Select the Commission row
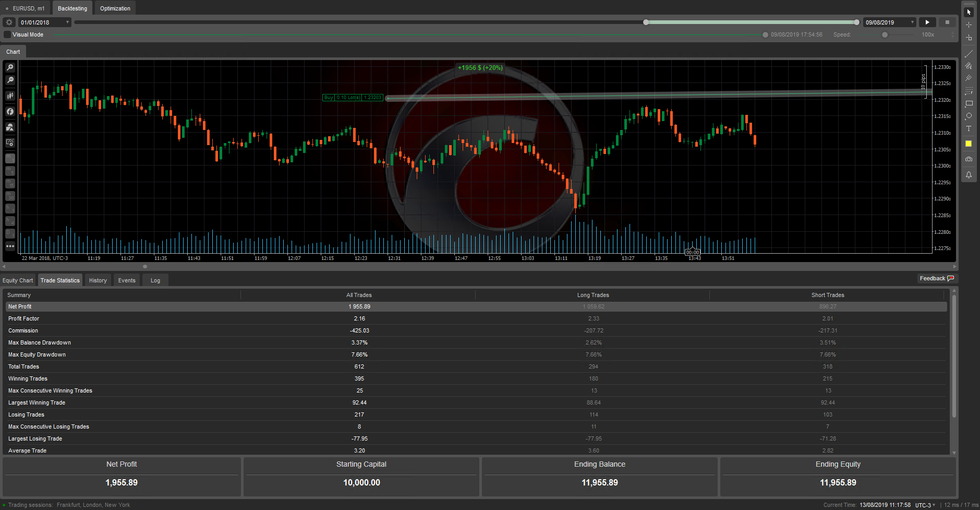 [x=476, y=330]
